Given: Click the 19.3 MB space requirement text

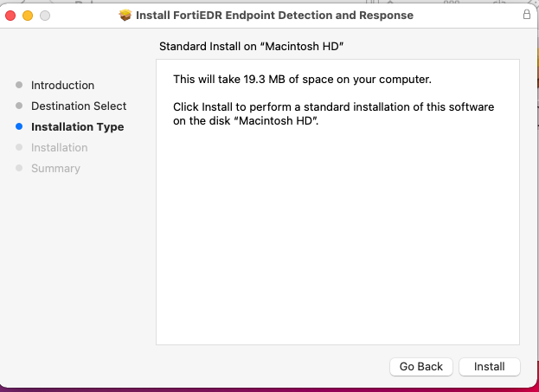Looking at the screenshot, I should 302,80.
